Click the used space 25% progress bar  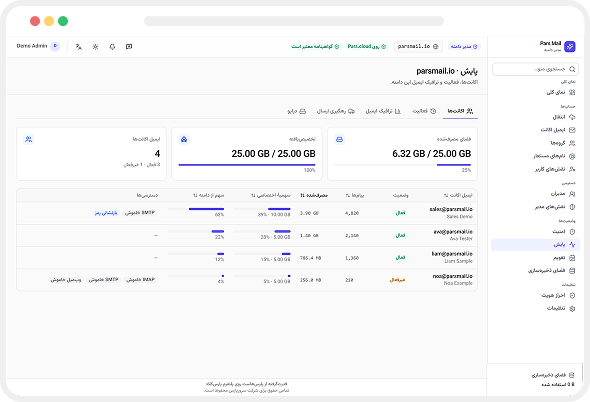402,165
